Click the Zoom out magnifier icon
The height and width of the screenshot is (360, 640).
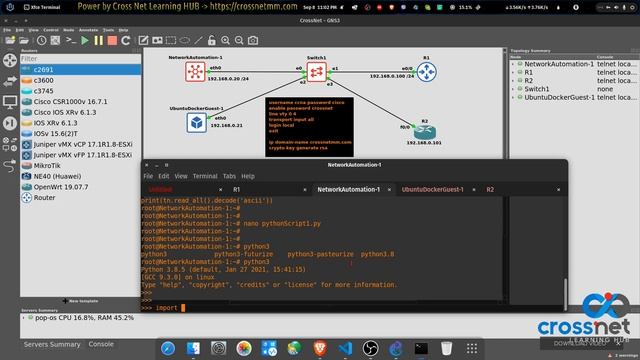coord(239,40)
